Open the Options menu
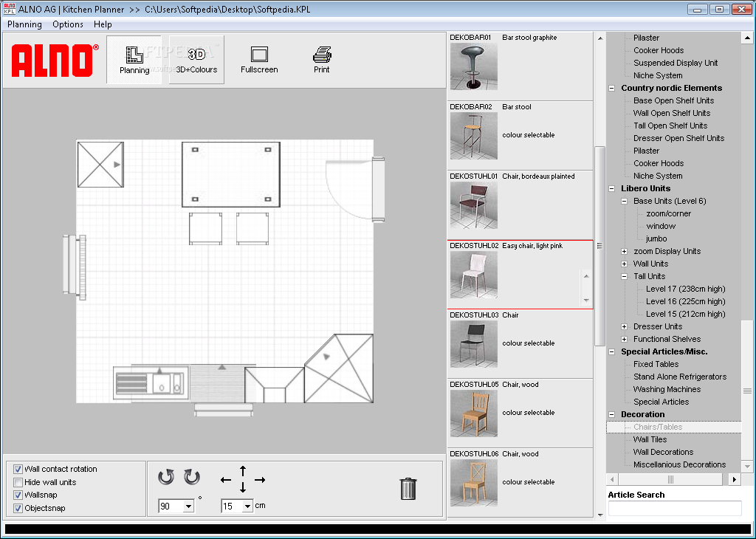This screenshot has height=539, width=756. (x=67, y=24)
